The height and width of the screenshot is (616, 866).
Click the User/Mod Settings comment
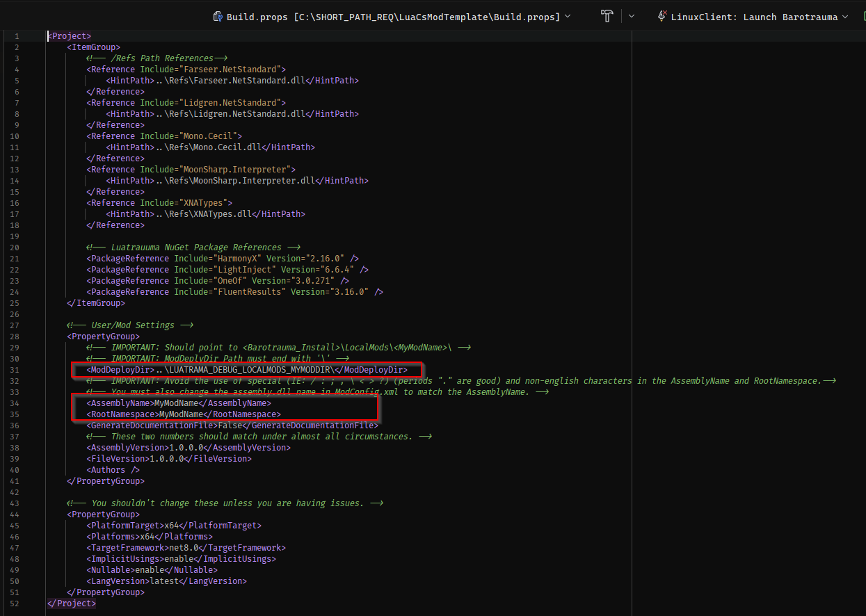point(130,325)
